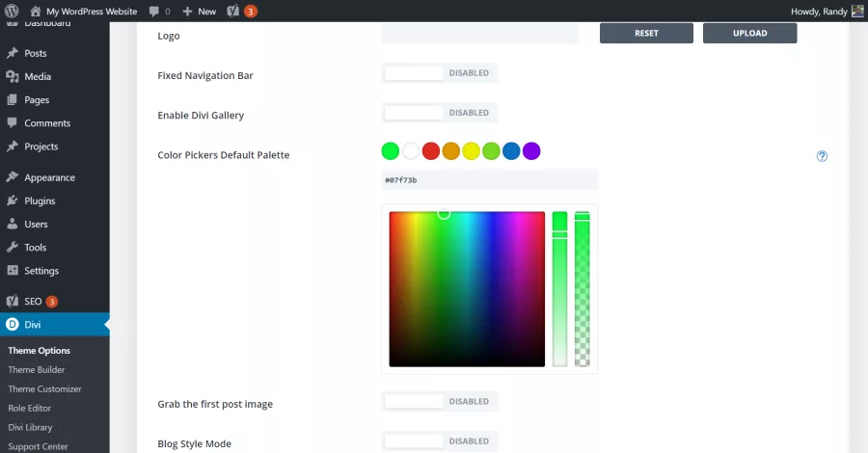The width and height of the screenshot is (868, 453).
Task: Click the Pages icon in sidebar
Action: click(13, 99)
